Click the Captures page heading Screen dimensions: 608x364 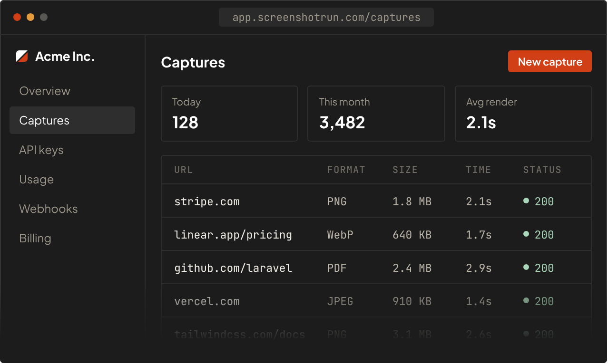point(193,62)
